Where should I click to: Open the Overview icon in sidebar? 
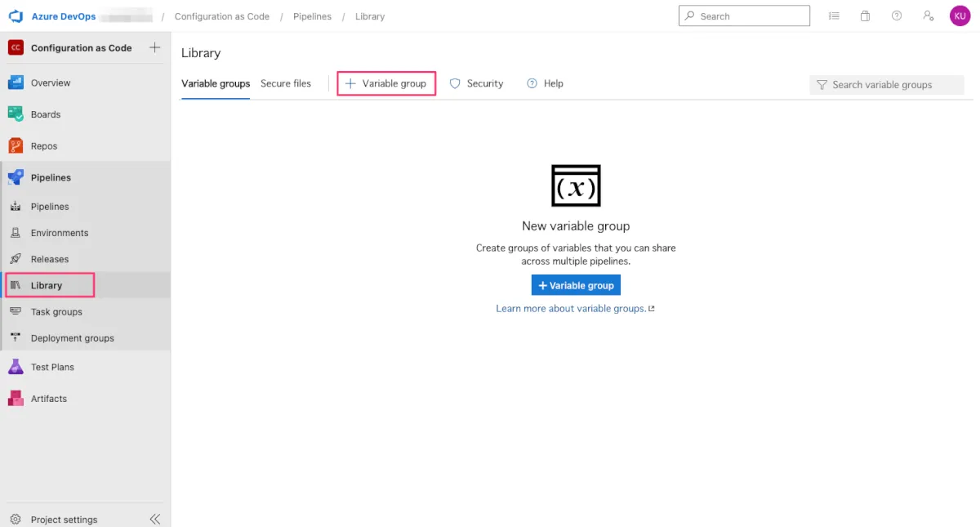click(x=16, y=83)
